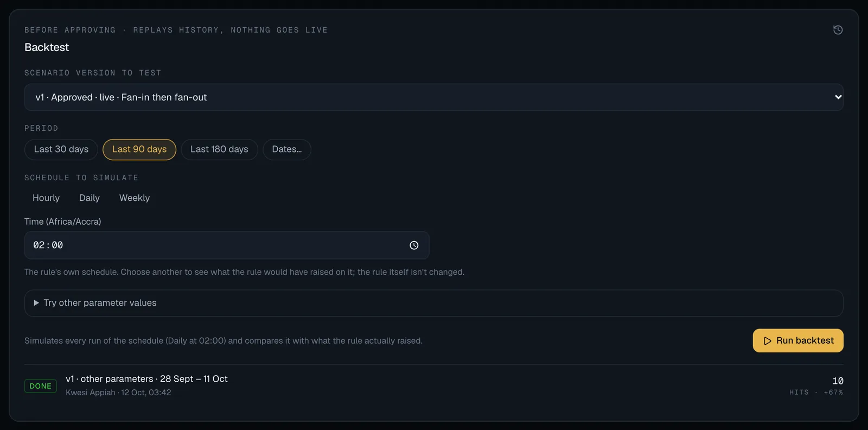Click the 10 hits value

pyautogui.click(x=838, y=381)
